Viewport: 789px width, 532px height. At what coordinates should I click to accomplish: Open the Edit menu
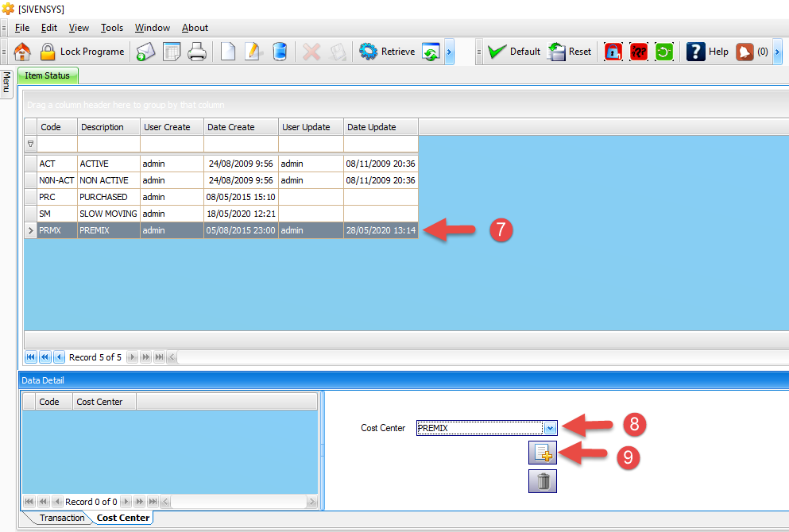(x=48, y=28)
